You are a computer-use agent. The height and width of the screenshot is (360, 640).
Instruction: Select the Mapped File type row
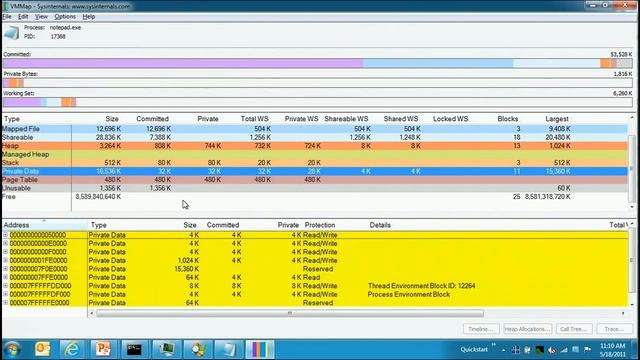click(x=315, y=129)
